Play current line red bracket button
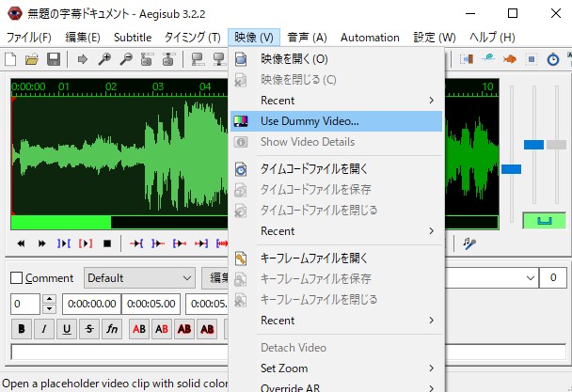572x392 pixels. pyautogui.click(x=86, y=243)
